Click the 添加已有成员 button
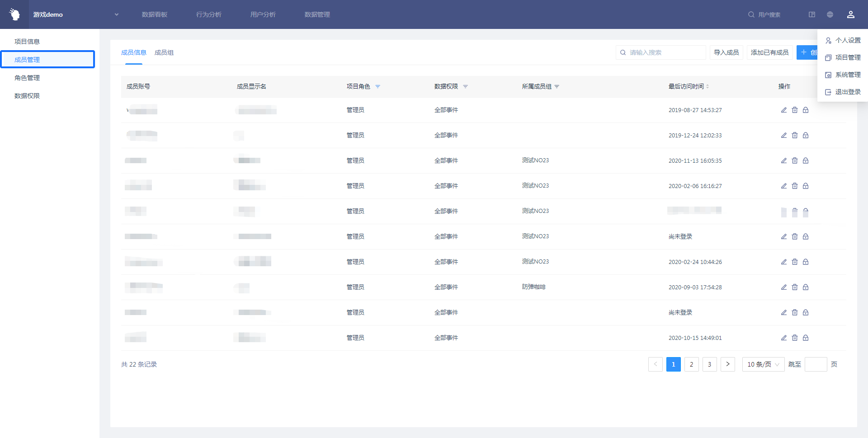The width and height of the screenshot is (868, 438). coord(769,52)
